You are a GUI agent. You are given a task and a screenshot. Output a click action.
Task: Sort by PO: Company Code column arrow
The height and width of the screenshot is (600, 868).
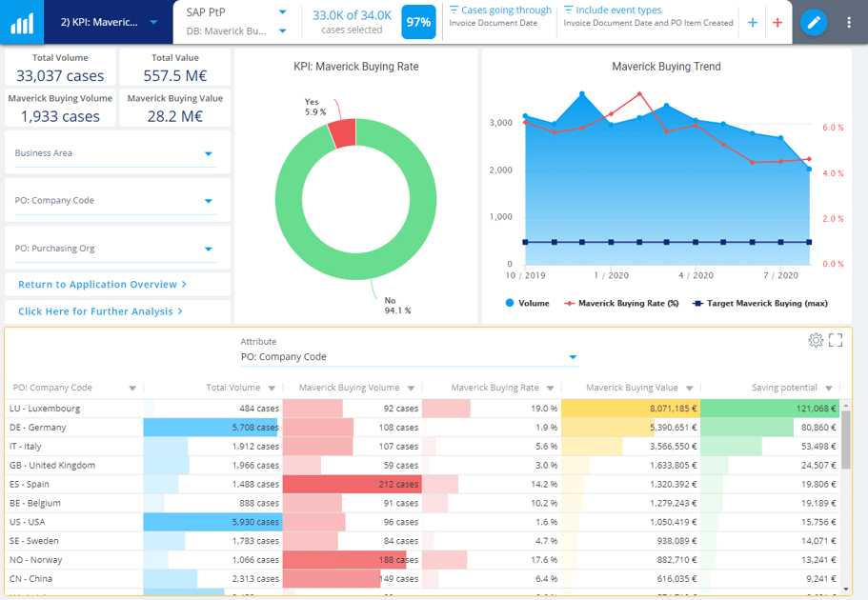coord(132,388)
